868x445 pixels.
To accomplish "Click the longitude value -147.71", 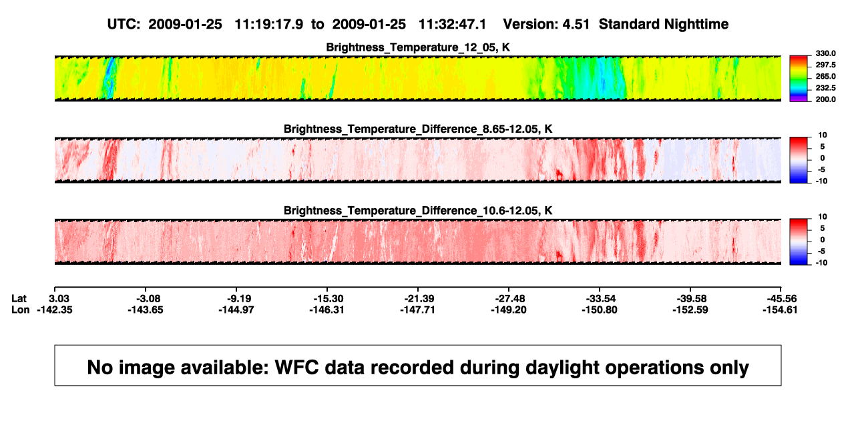I will tap(418, 310).
